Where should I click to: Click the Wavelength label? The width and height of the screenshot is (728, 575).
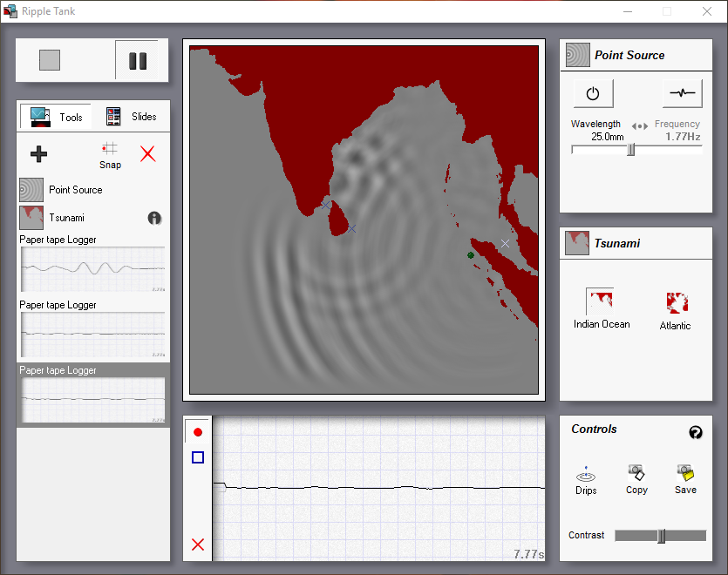coord(595,124)
